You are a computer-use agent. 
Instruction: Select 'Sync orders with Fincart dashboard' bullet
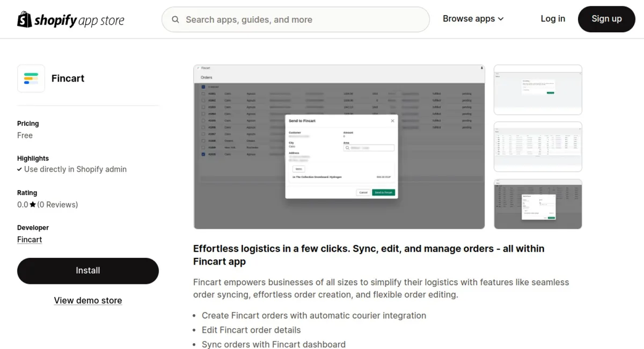tap(274, 344)
